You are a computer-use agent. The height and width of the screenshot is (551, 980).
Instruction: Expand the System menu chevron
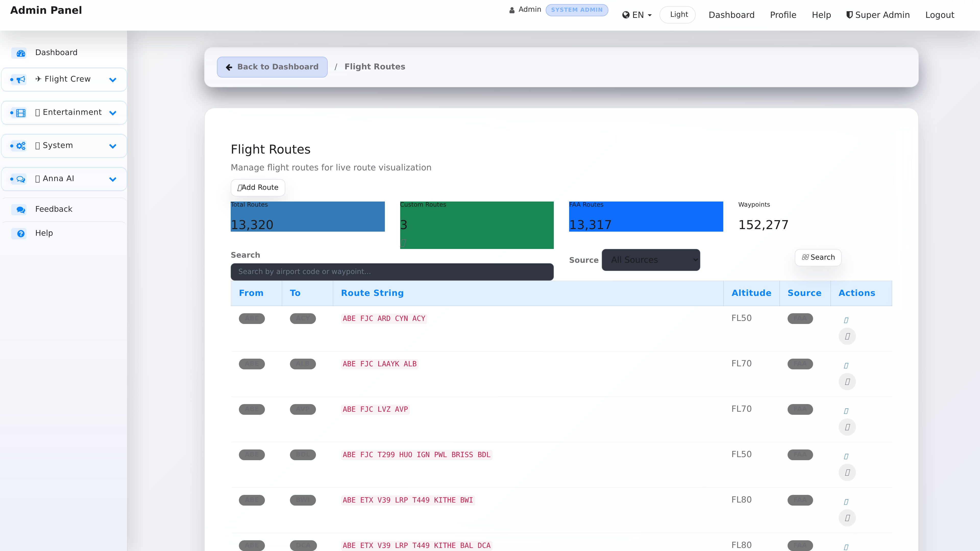coord(113,146)
